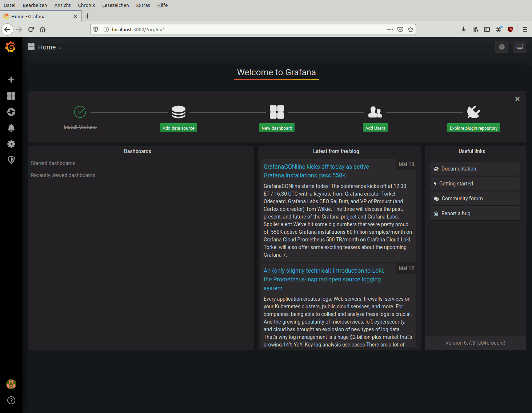Click the Install Grafana checkmark icon
The image size is (532, 413).
[x=80, y=112]
